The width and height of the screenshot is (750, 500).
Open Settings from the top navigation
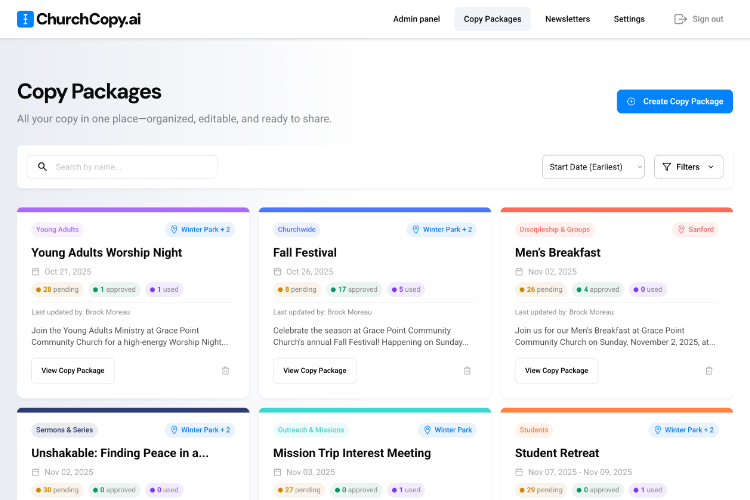(629, 19)
